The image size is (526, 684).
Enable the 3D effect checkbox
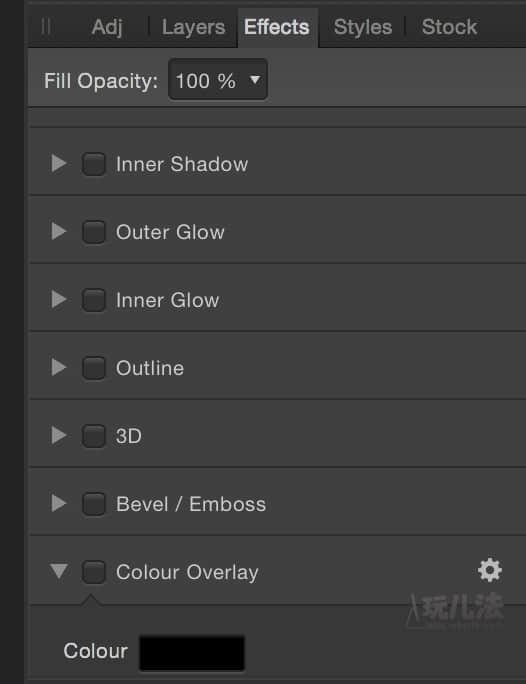93,436
